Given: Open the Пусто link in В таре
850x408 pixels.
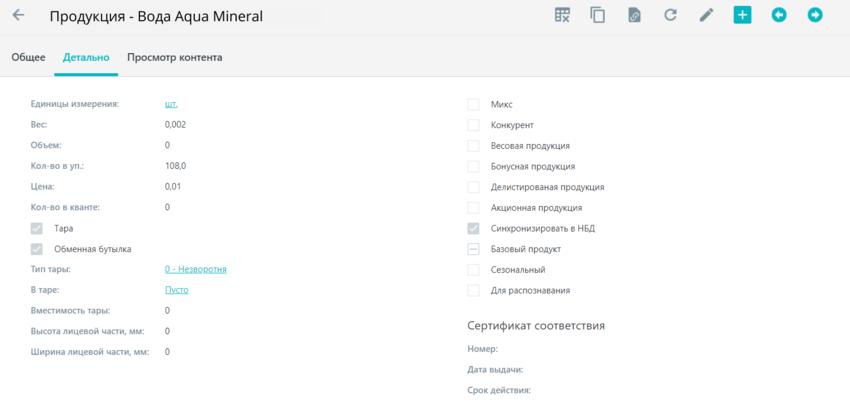Looking at the screenshot, I should pyautogui.click(x=177, y=290).
